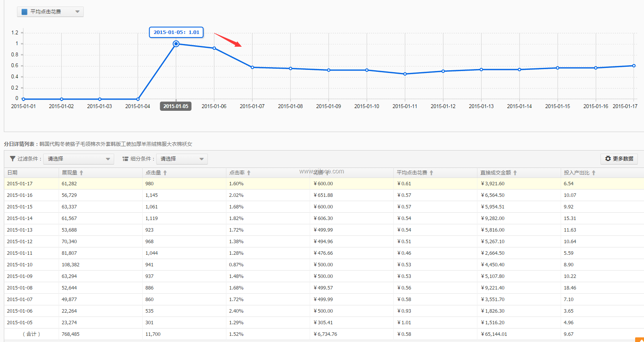Viewport: 644px width, 342px height.
Task: Open the 过滤条件 请选择 dropdown
Action: coord(79,159)
